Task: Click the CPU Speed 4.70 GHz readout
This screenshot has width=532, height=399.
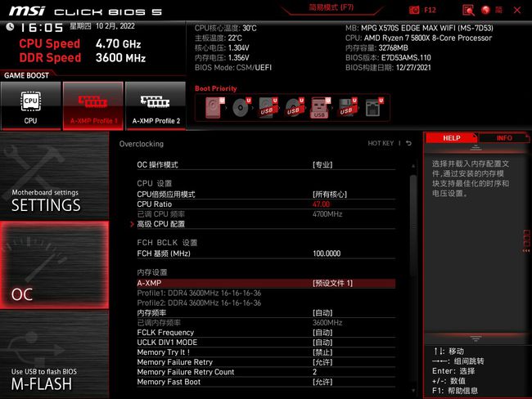Action: click(x=80, y=43)
